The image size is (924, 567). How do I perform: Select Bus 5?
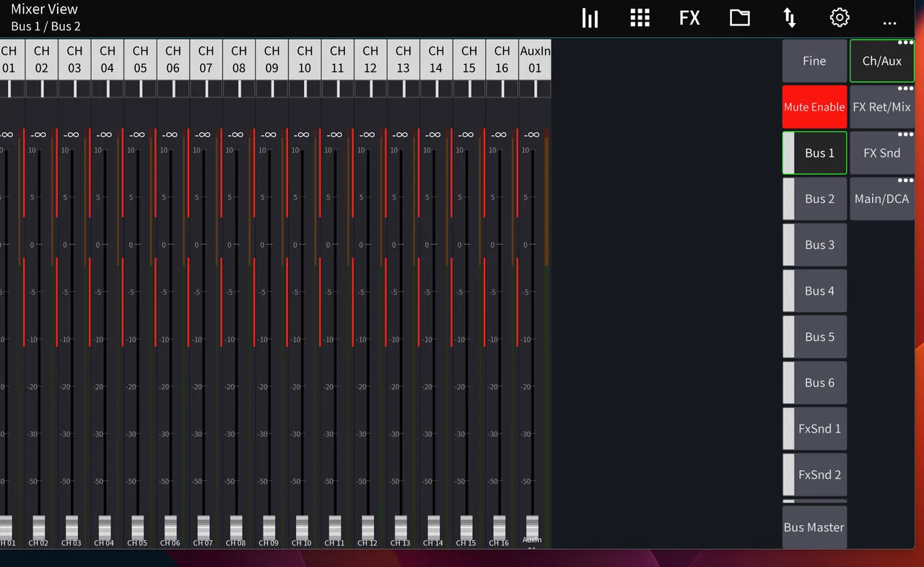814,337
